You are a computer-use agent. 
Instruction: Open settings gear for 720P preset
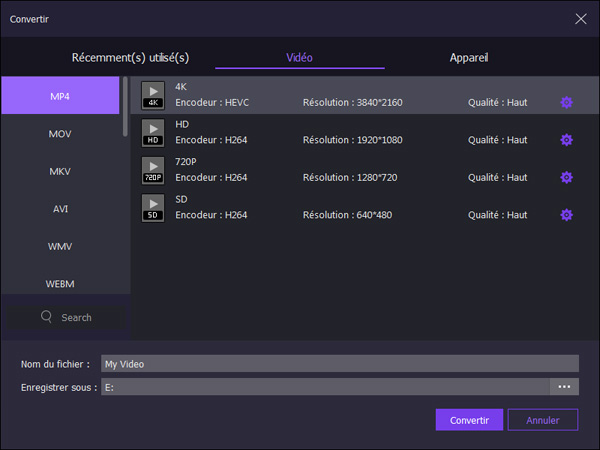click(566, 177)
